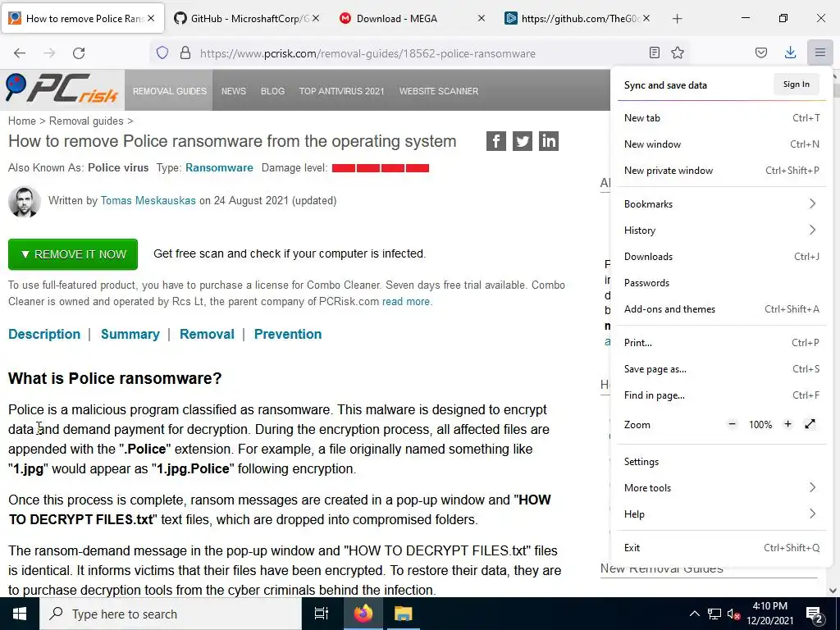This screenshot has height=630, width=840.
Task: Choose New private window
Action: coord(721,171)
